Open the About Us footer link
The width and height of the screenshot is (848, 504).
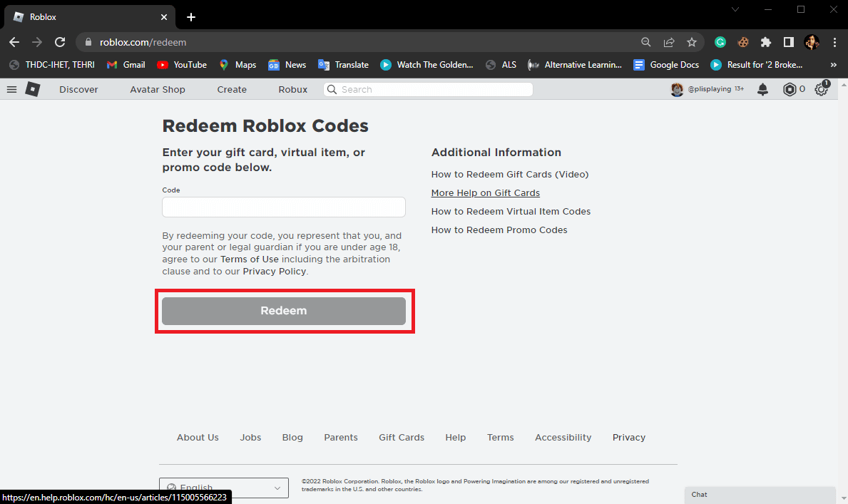click(198, 438)
